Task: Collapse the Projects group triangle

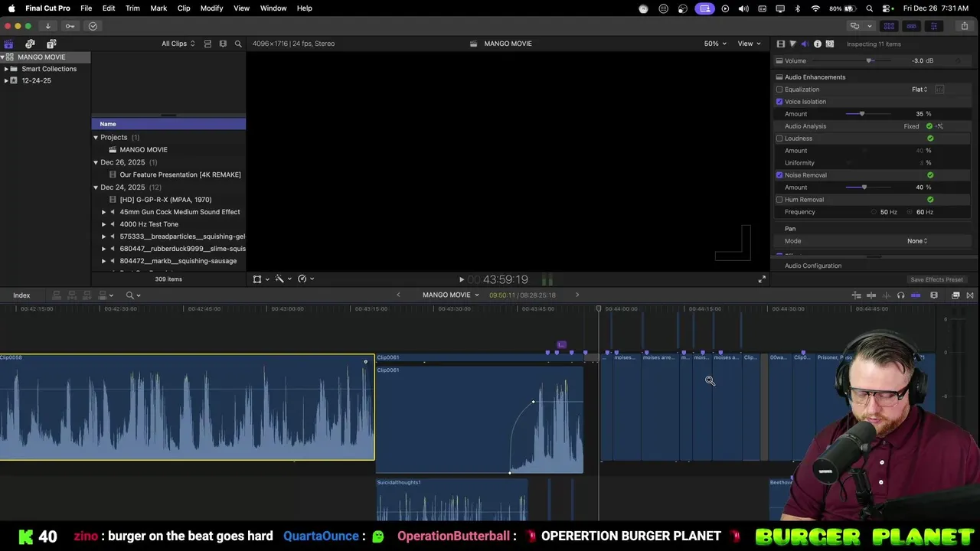Action: pos(96,138)
